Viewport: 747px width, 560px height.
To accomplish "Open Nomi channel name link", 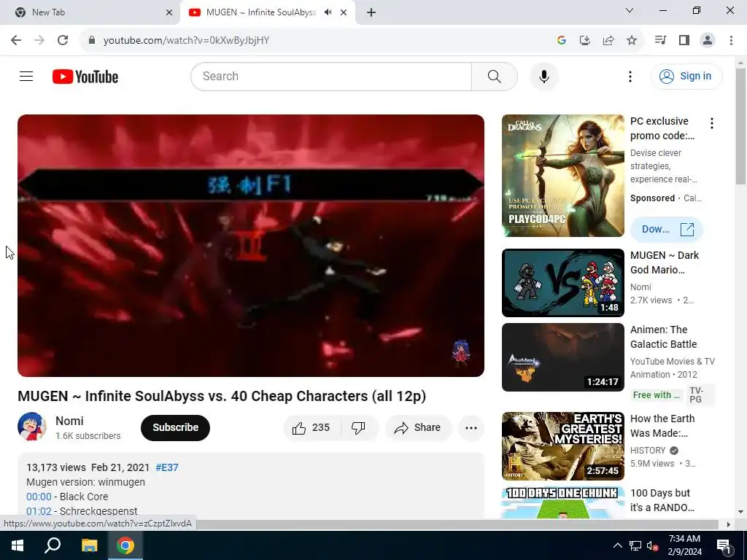I will click(69, 421).
